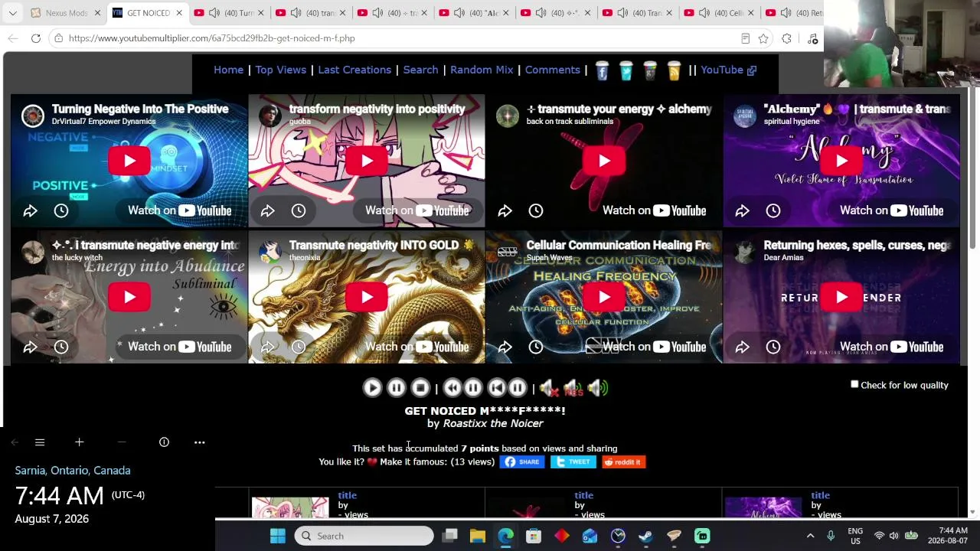
Task: Reload the page with the refresh button
Action: click(x=36, y=38)
